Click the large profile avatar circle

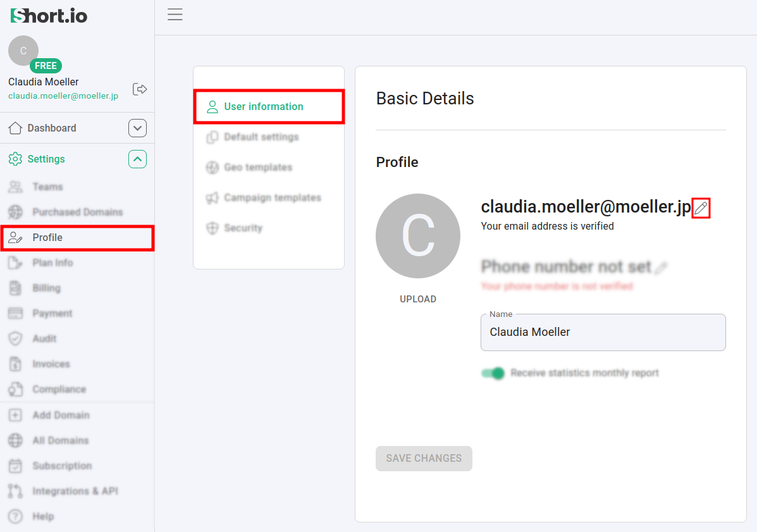[x=417, y=236]
